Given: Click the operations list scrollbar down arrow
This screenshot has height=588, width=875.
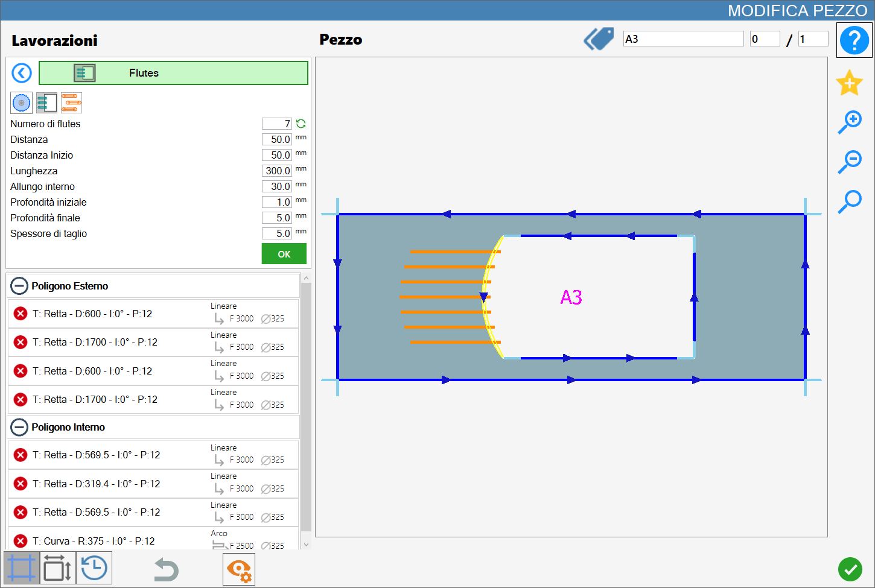Looking at the screenshot, I should pyautogui.click(x=306, y=544).
